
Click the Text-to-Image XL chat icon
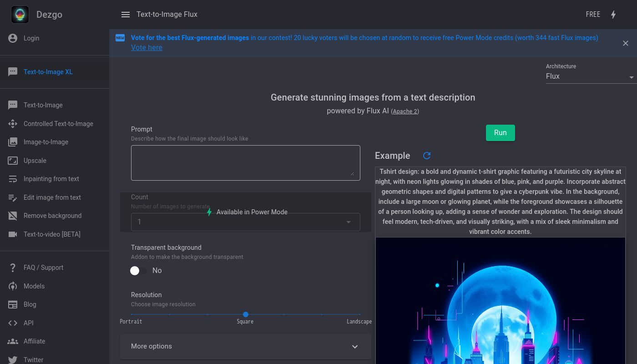point(13,72)
